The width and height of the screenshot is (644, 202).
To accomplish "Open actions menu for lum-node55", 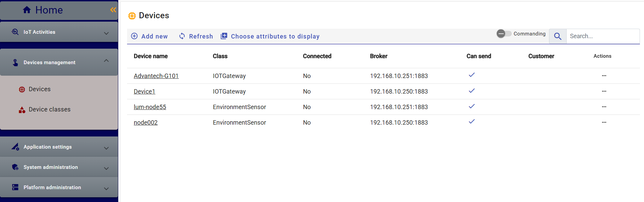I will pos(604,107).
